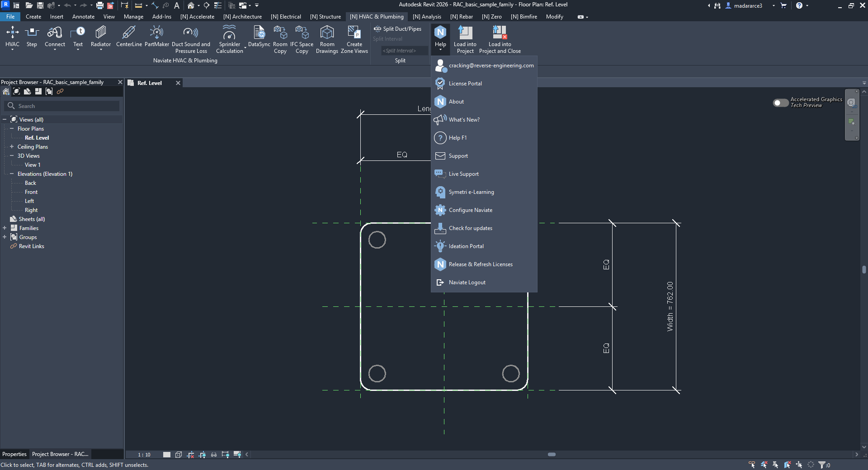The height and width of the screenshot is (470, 868).
Task: Collapse the Floor Plans node
Action: pyautogui.click(x=12, y=129)
